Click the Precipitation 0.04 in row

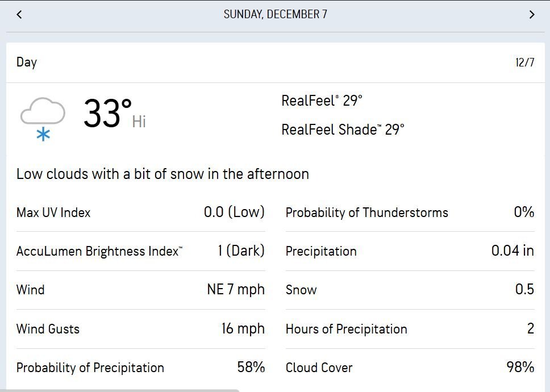tap(410, 251)
